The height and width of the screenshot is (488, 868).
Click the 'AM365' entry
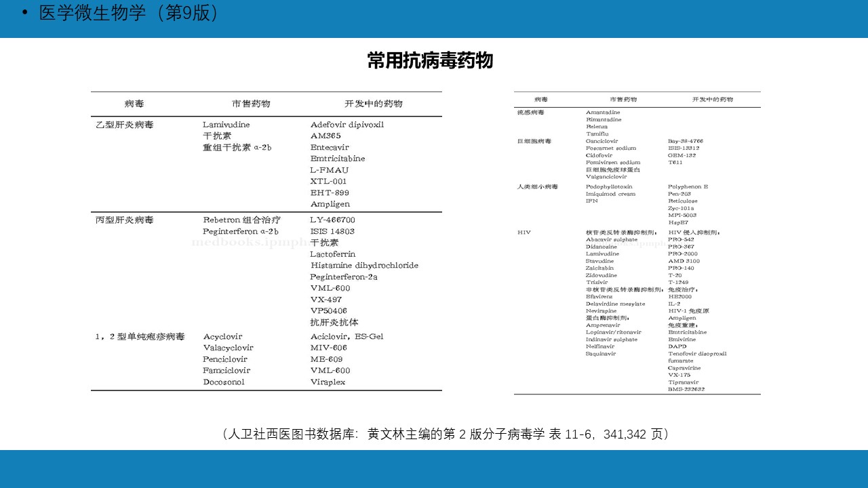tap(325, 136)
